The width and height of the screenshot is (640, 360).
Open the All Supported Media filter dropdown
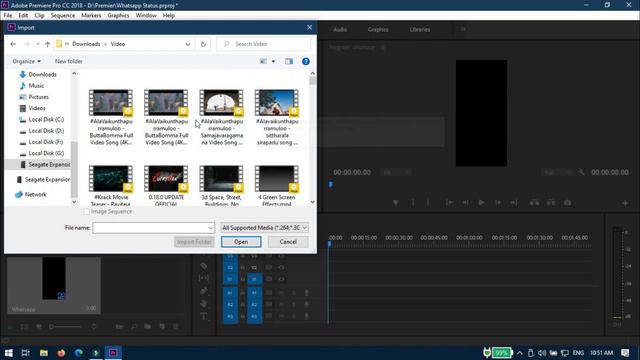pyautogui.click(x=264, y=228)
